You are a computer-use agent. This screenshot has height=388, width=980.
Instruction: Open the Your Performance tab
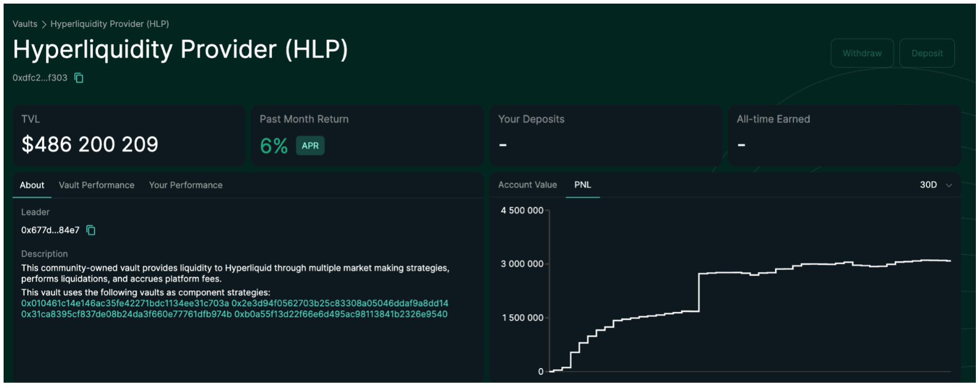186,185
